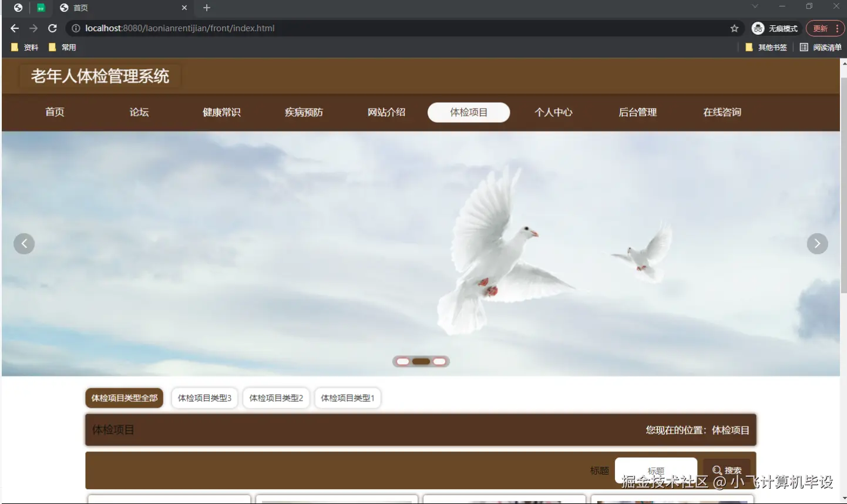The width and height of the screenshot is (847, 504).
Task: Click the 标题 search input field
Action: [655, 470]
